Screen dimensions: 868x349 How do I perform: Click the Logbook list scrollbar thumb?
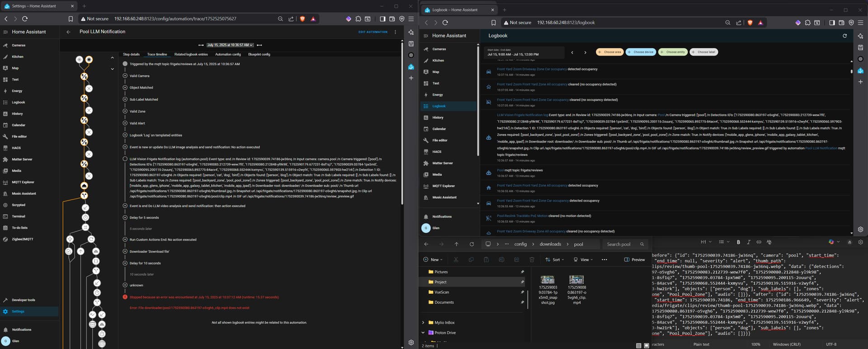pos(851,71)
